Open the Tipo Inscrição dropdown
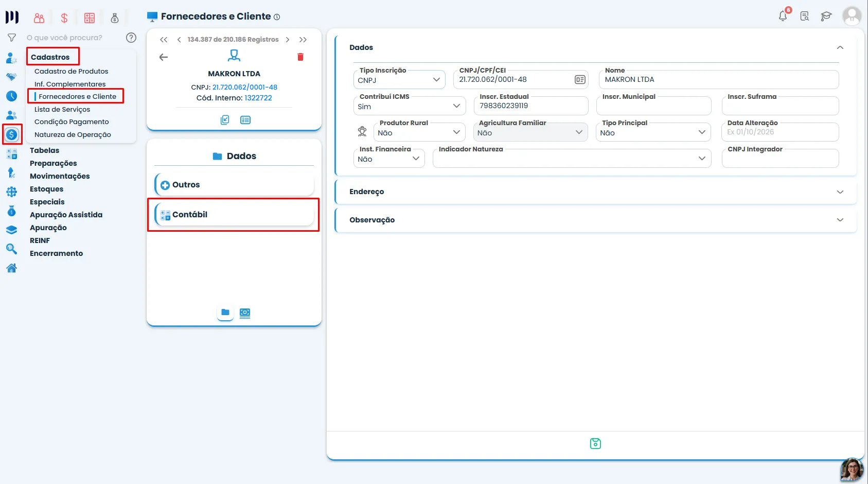The height and width of the screenshot is (484, 868). (399, 80)
